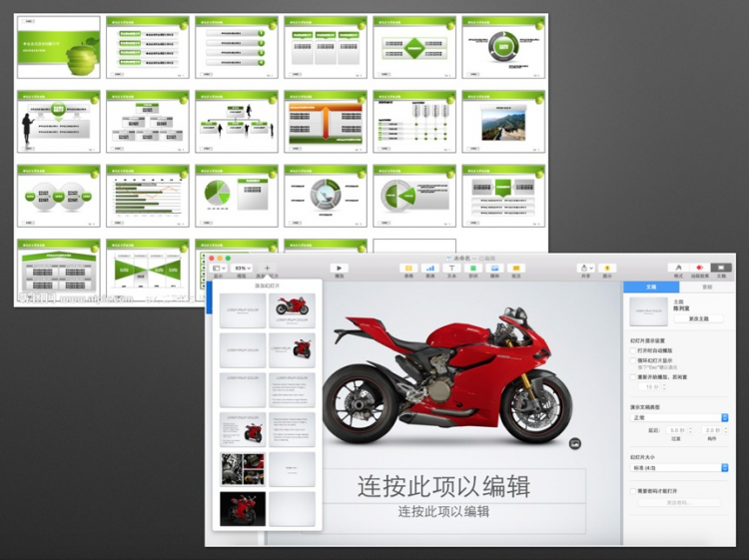Viewport: 749px width, 560px height.
Task: Open the Chart insert icon
Action: pyautogui.click(x=430, y=269)
